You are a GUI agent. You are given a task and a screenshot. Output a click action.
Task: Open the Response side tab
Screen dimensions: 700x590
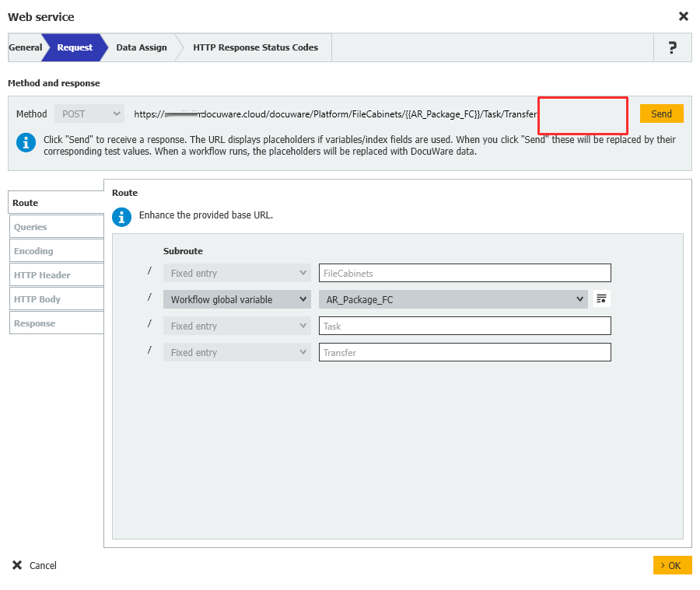[57, 323]
